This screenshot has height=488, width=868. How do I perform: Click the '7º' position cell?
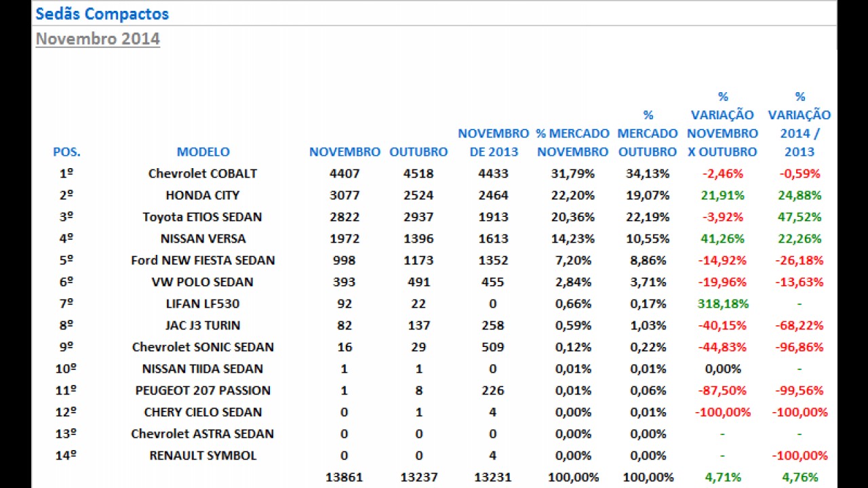pos(66,304)
